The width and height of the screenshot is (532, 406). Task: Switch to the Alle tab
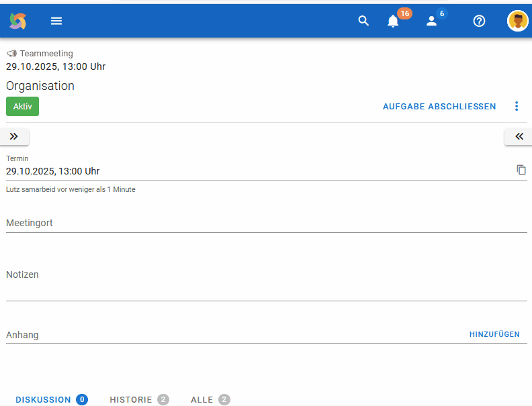tap(202, 399)
